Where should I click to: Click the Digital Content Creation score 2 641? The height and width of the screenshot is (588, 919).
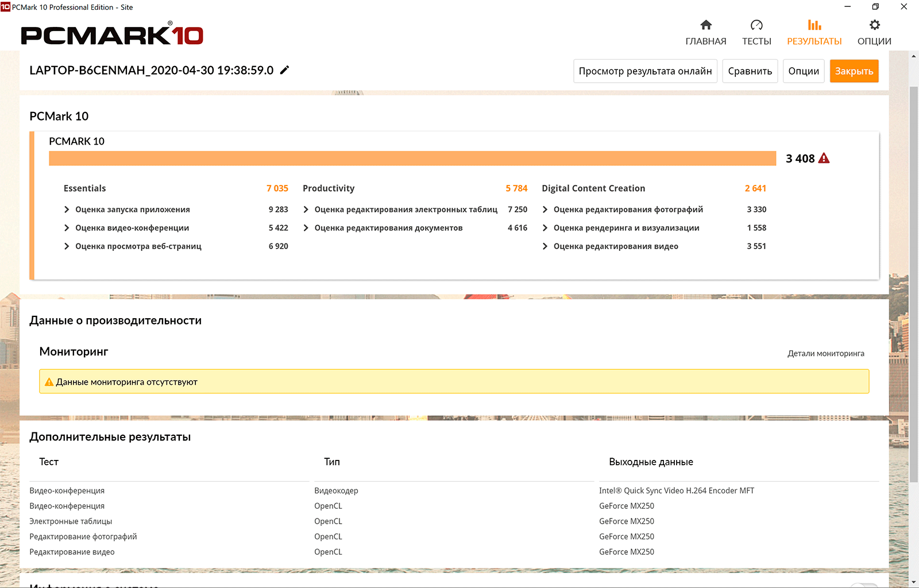click(x=756, y=188)
